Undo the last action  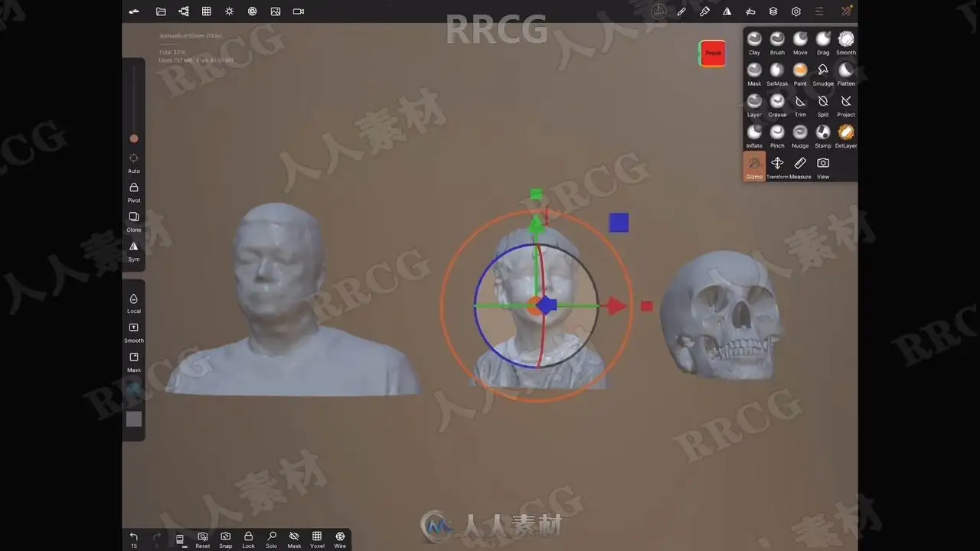pyautogui.click(x=134, y=539)
